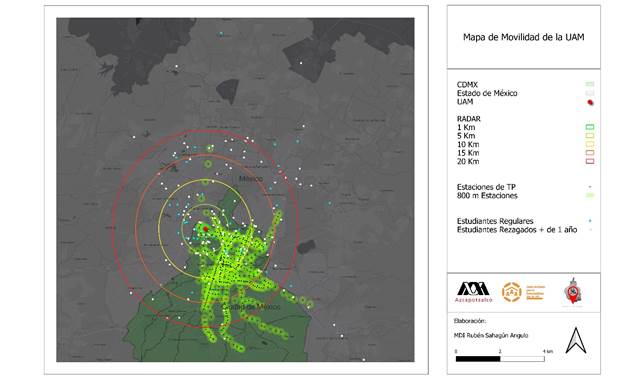Click the RADAR legend heading
Screen dimensions: 627x384
click(x=469, y=119)
